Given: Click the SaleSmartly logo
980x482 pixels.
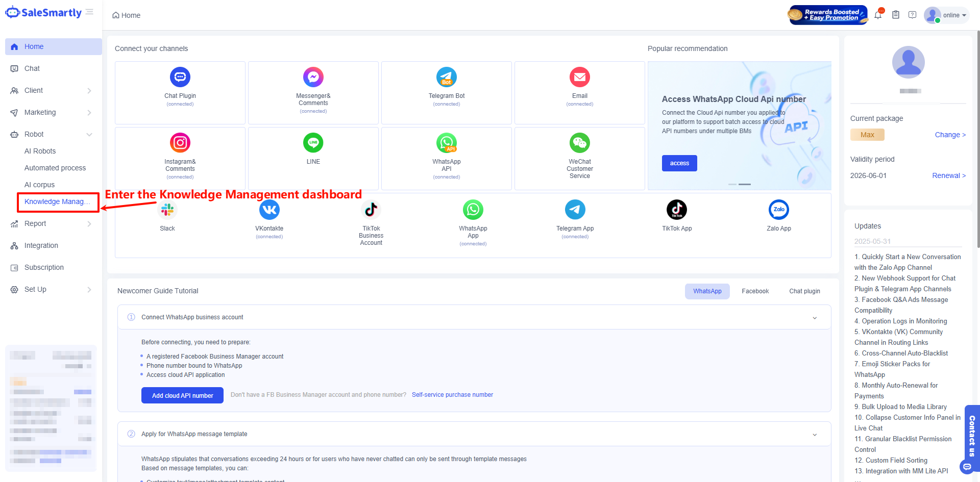Looking at the screenshot, I should (43, 13).
